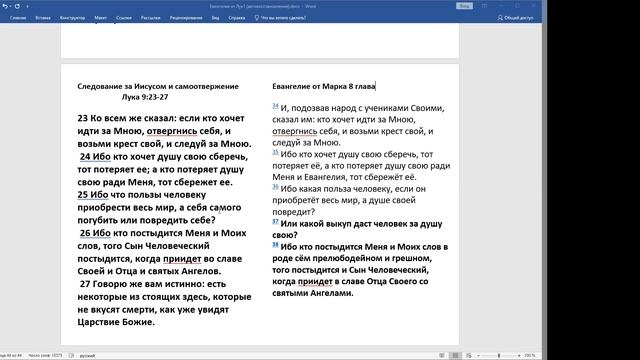640x360 pixels.
Task: Open the Ссылки ribbon tab
Action: pos(124,18)
